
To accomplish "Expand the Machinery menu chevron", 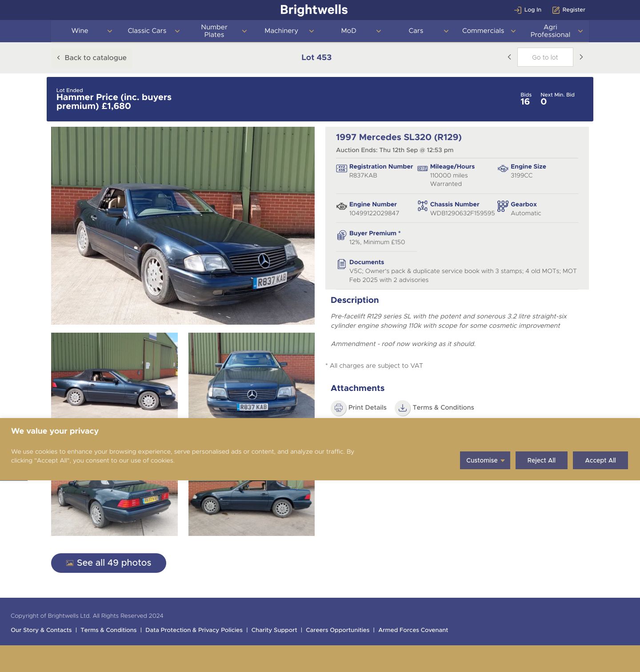I will click(312, 31).
